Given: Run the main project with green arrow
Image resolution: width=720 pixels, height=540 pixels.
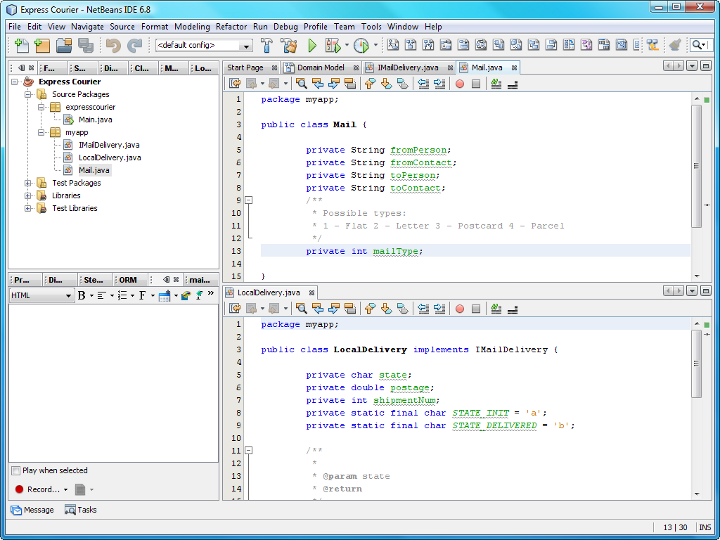Looking at the screenshot, I should [312, 45].
